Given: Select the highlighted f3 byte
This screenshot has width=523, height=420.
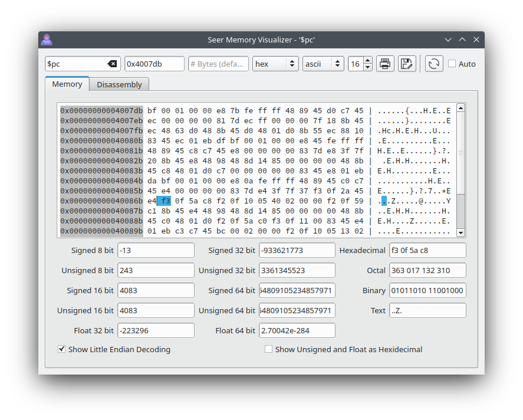Looking at the screenshot, I should point(166,201).
